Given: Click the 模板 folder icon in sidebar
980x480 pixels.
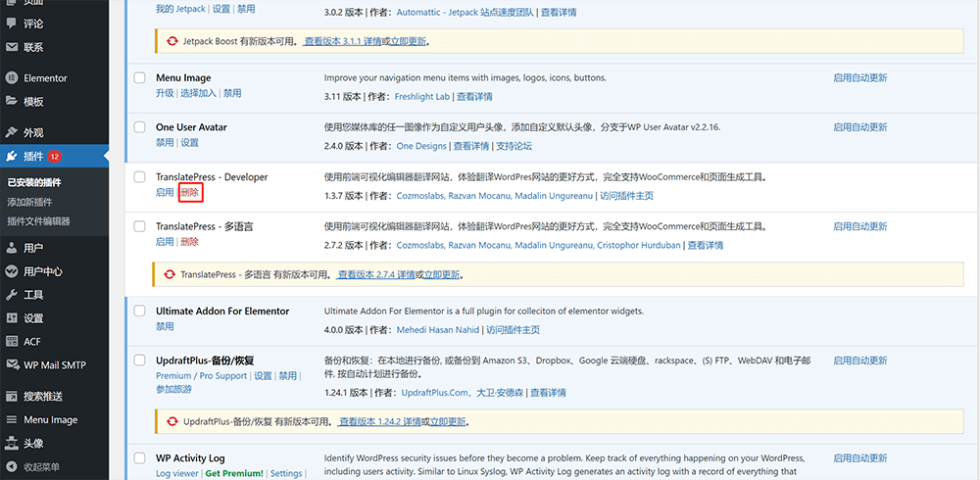Looking at the screenshot, I should 11,101.
